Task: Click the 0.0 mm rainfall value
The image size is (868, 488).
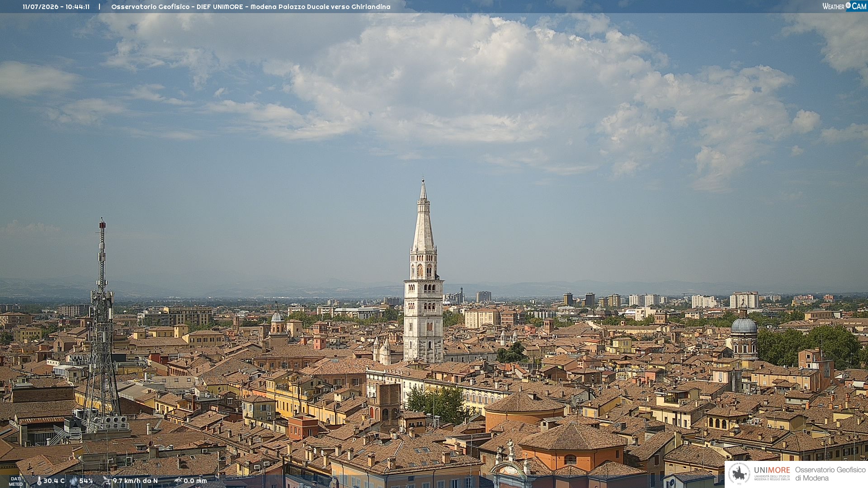Action: (x=195, y=481)
